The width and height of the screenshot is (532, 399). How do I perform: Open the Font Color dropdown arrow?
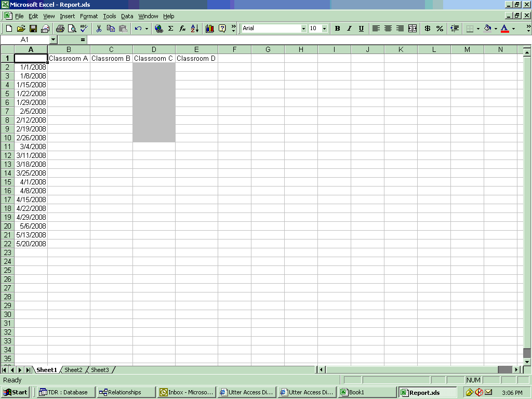513,29
